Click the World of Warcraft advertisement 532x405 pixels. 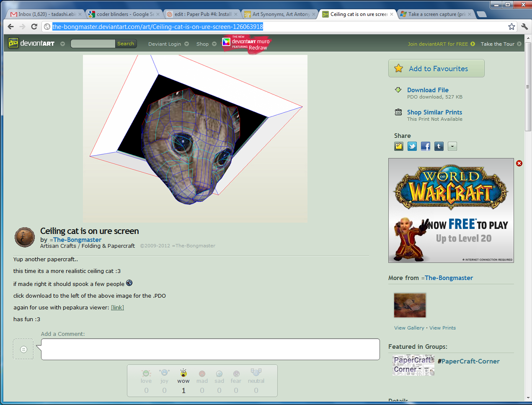coord(451,210)
